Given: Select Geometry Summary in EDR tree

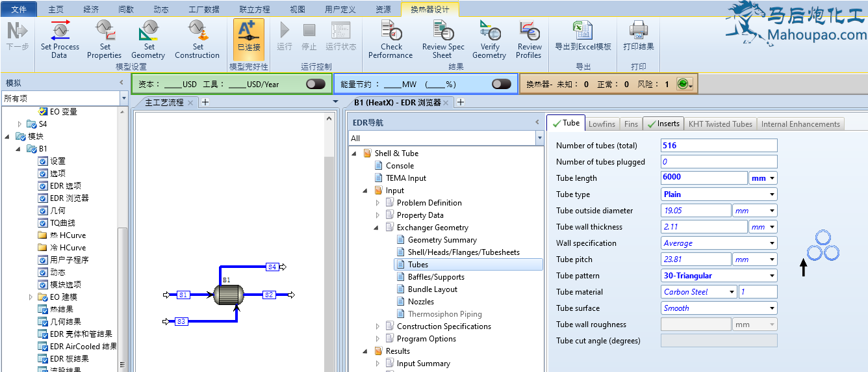Looking at the screenshot, I should (x=442, y=240).
